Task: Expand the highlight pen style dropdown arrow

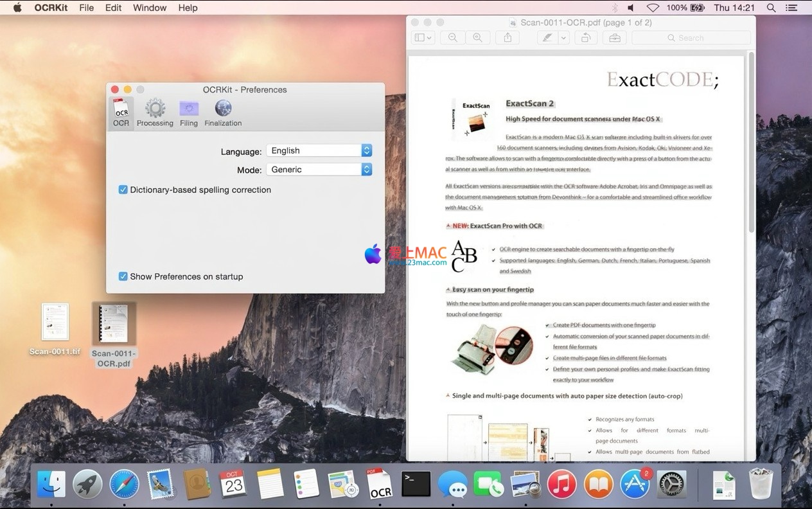Action: click(x=563, y=38)
